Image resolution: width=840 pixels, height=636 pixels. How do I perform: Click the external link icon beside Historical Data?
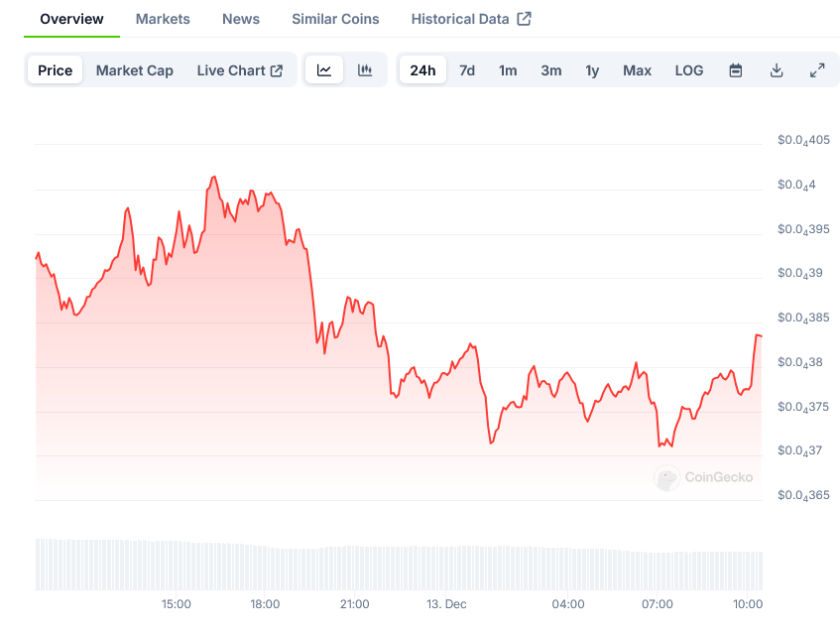525,19
